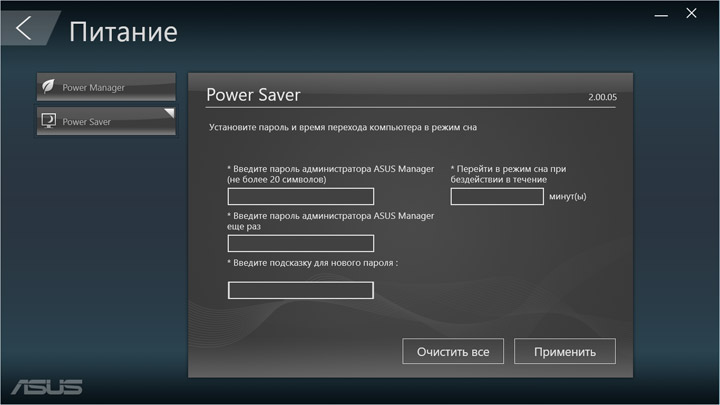The width and height of the screenshot is (720, 405).
Task: Click the Введите подсказку для нового пароля label
Action: 312,263
